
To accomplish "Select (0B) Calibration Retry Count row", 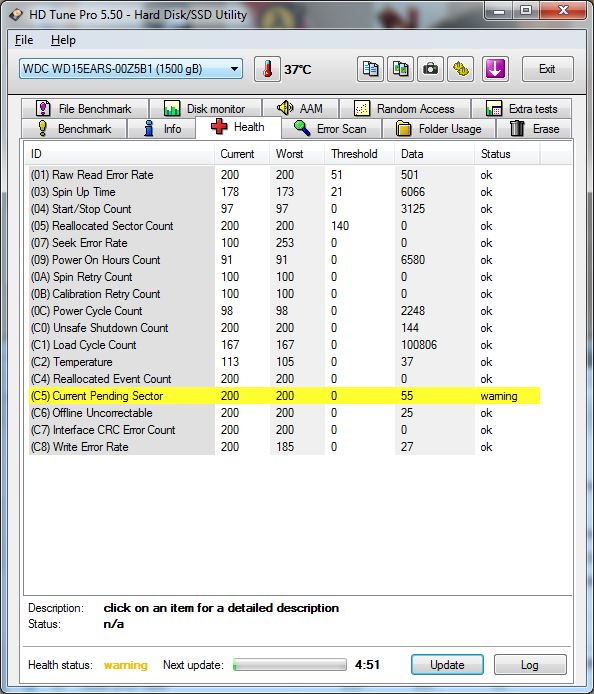I will (x=284, y=294).
